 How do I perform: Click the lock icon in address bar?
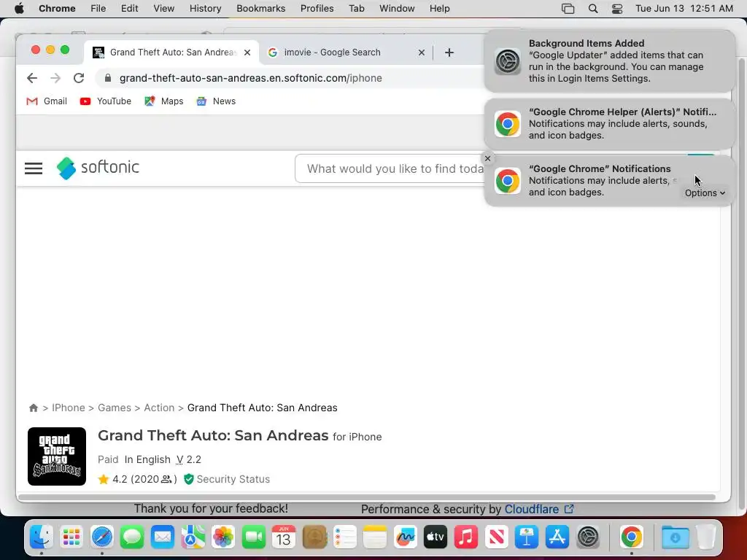click(x=108, y=78)
